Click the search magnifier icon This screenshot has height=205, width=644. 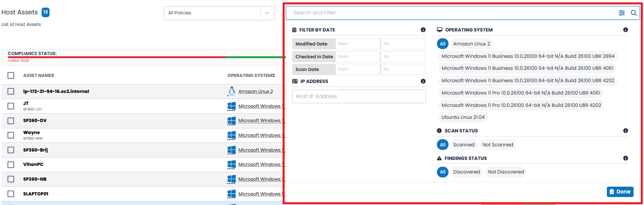coord(634,13)
